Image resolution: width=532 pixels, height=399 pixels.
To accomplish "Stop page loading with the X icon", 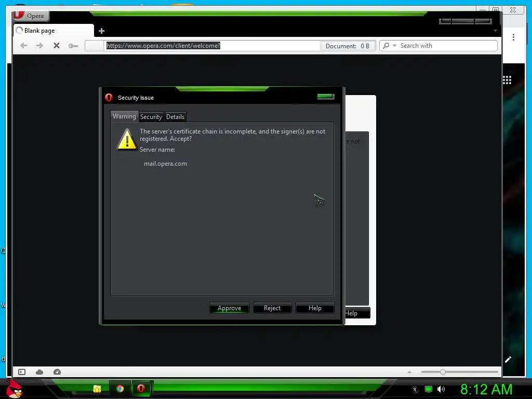I will (57, 46).
